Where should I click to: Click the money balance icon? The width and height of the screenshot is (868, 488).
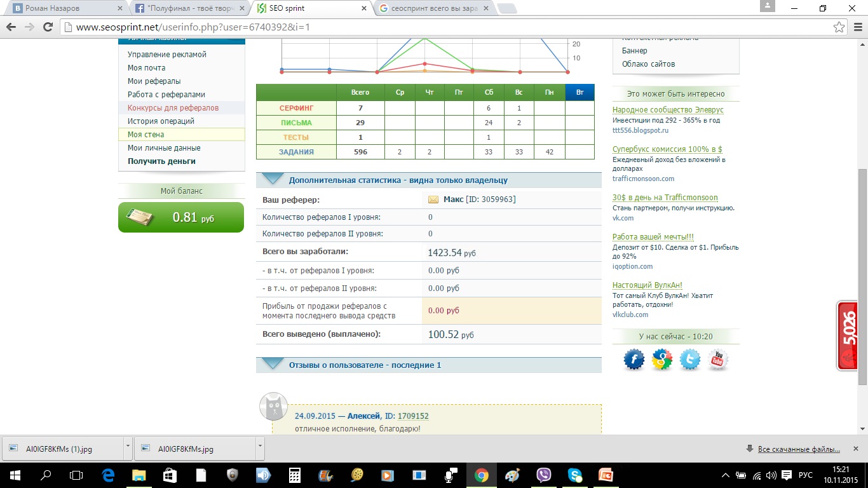140,217
